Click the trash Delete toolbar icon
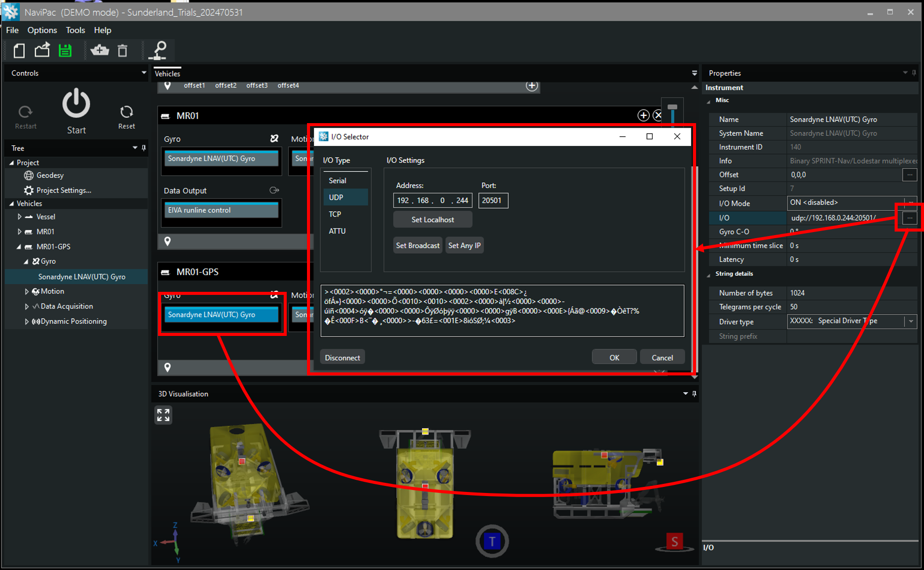 pyautogui.click(x=123, y=51)
